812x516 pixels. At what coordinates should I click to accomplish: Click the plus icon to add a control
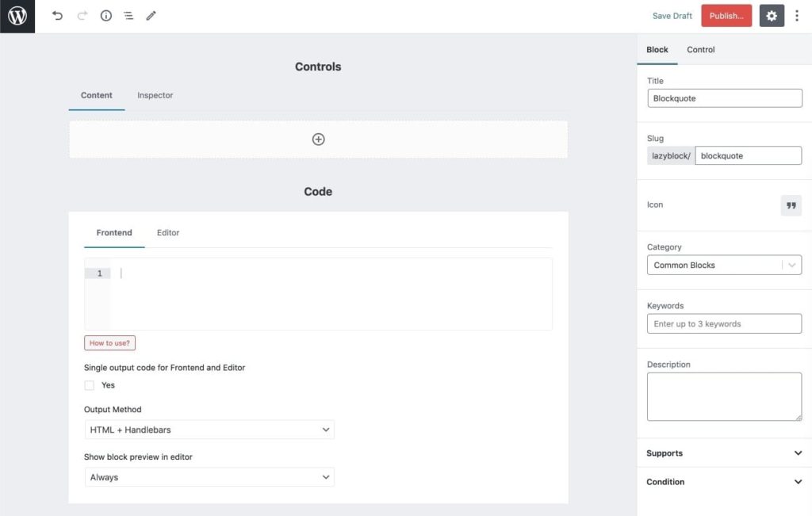(318, 139)
